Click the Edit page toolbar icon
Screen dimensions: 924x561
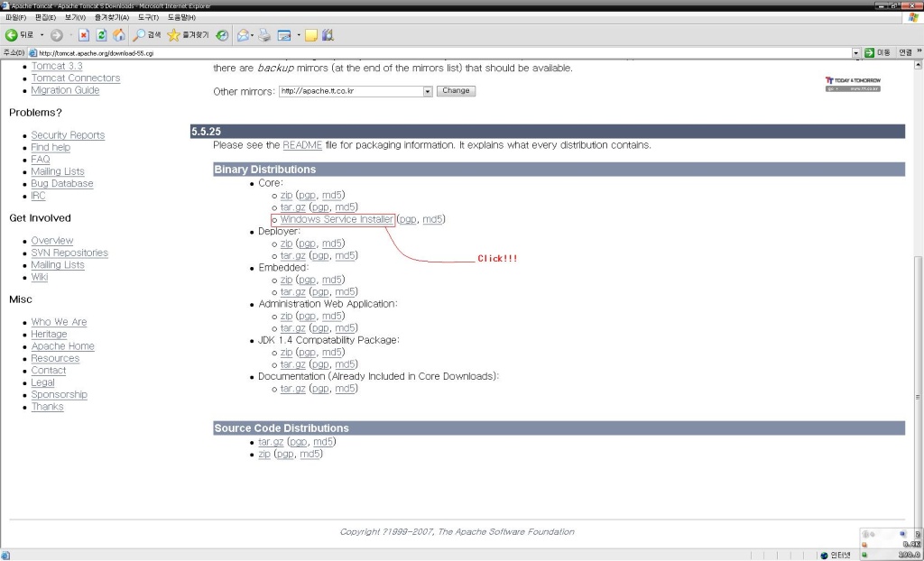pos(284,35)
